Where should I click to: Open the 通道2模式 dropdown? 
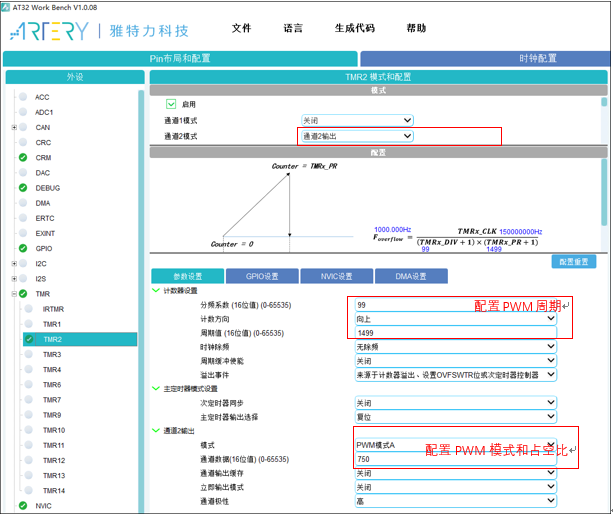[x=357, y=136]
